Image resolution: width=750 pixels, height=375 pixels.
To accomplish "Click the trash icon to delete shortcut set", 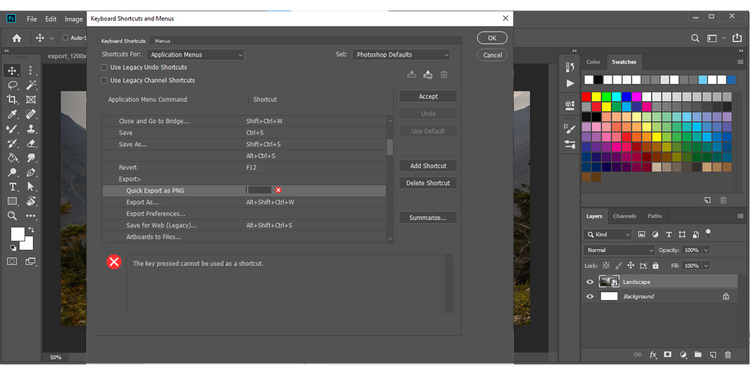I will pyautogui.click(x=444, y=75).
